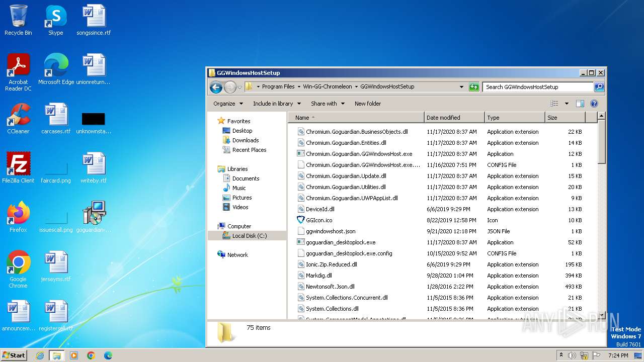Select Computer in navigation pane
Viewport: 644px width, 362px height.
239,226
